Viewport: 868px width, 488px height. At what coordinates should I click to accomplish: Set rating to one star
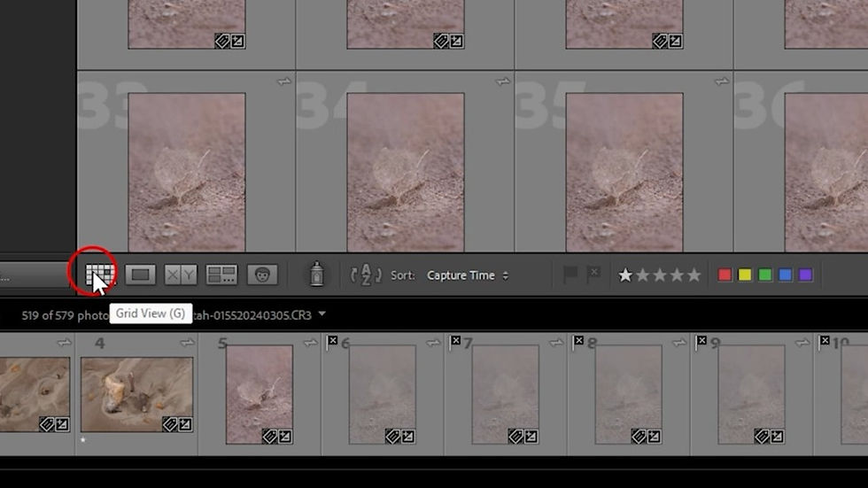[x=625, y=275]
